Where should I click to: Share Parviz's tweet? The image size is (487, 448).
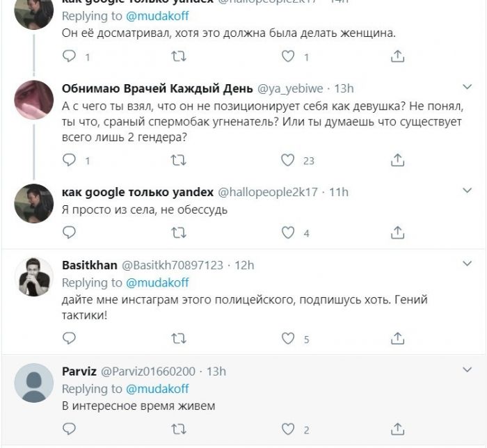[x=397, y=429]
